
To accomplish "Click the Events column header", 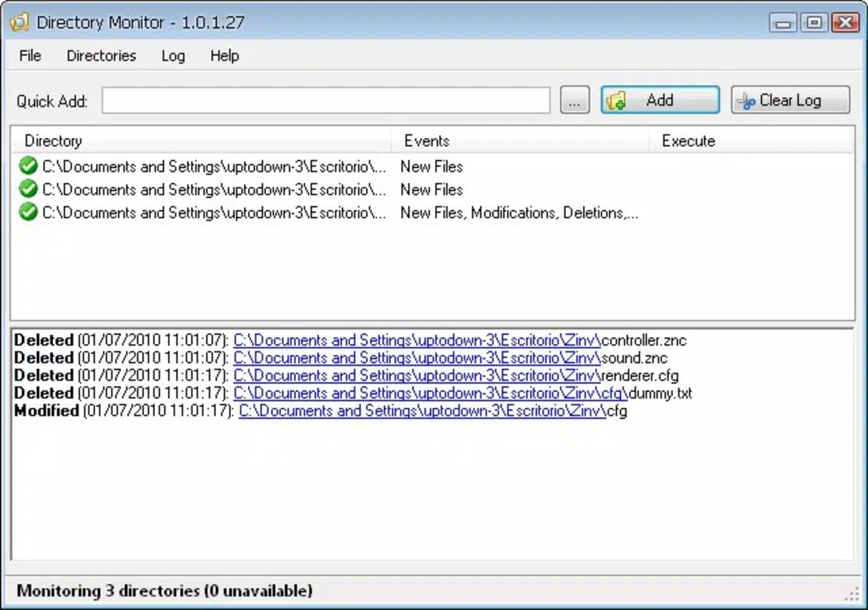I will pos(519,140).
